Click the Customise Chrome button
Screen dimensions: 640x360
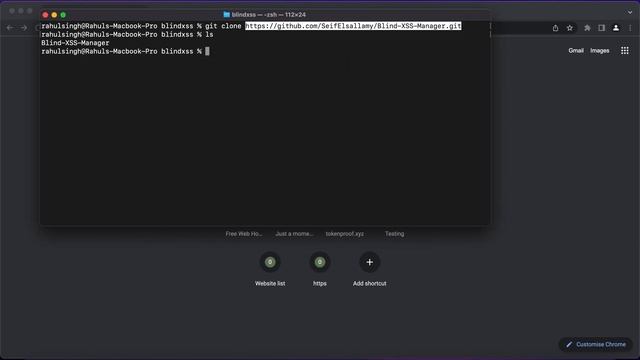coord(596,344)
